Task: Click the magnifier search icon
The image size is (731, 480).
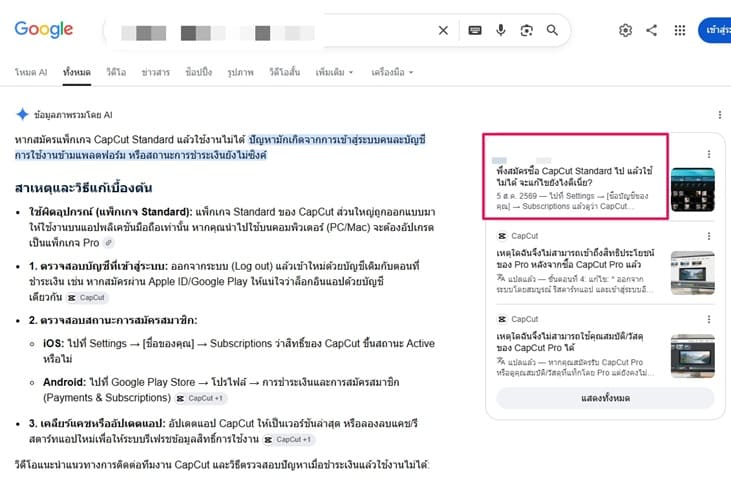Action: tap(552, 31)
